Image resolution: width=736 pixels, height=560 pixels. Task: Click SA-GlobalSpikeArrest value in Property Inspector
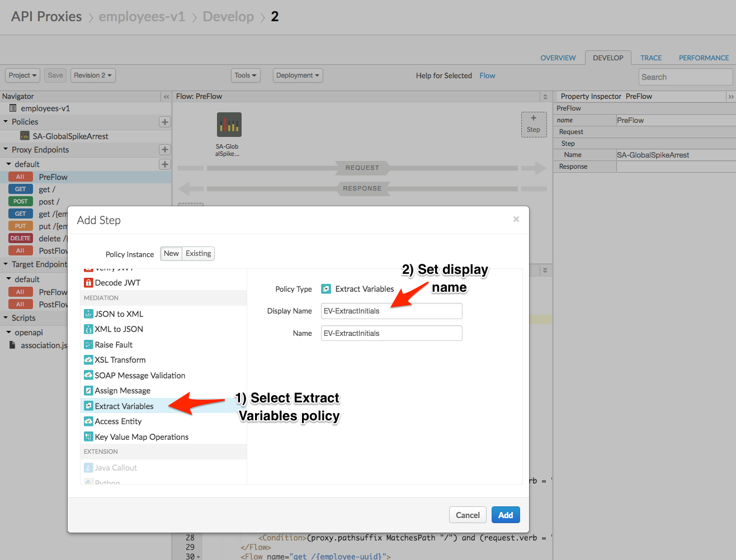click(653, 155)
